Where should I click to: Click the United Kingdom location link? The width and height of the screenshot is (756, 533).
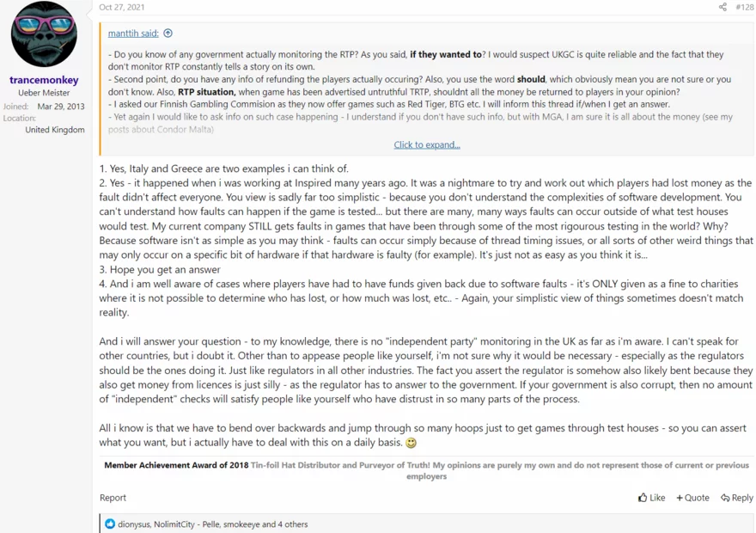tap(55, 130)
